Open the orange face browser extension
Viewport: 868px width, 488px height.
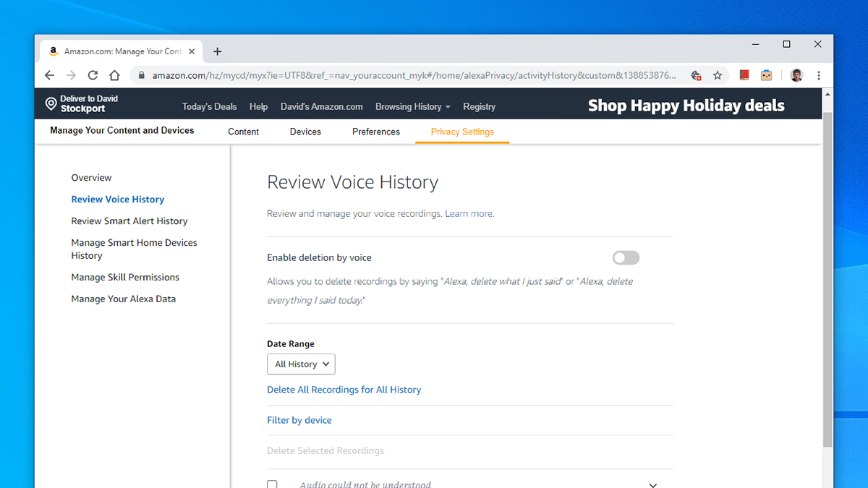tap(766, 75)
